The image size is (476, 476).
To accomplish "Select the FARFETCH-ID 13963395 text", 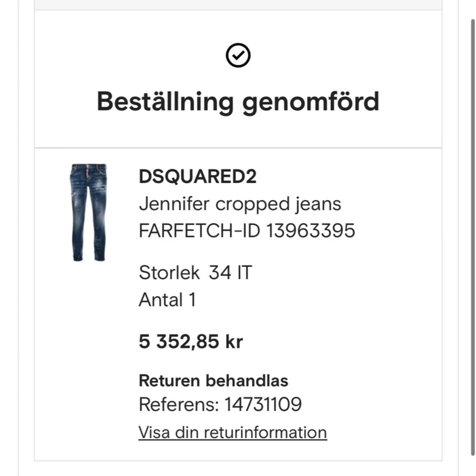I will 248,231.
